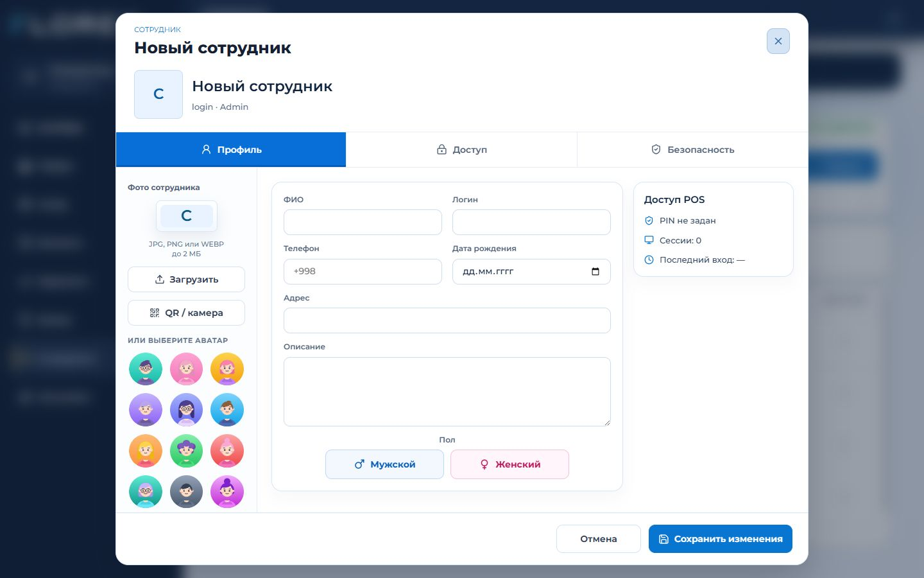Focus the Телефон field with +998
The height and width of the screenshot is (578, 924).
[x=363, y=272]
